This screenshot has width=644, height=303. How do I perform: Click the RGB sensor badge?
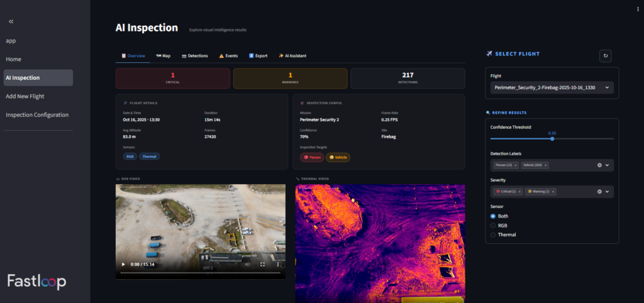[130, 157]
